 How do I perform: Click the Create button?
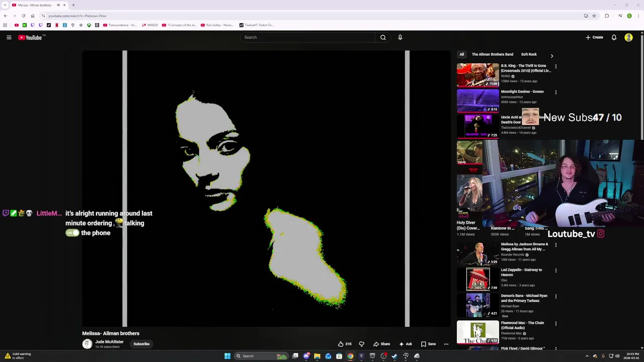click(594, 37)
